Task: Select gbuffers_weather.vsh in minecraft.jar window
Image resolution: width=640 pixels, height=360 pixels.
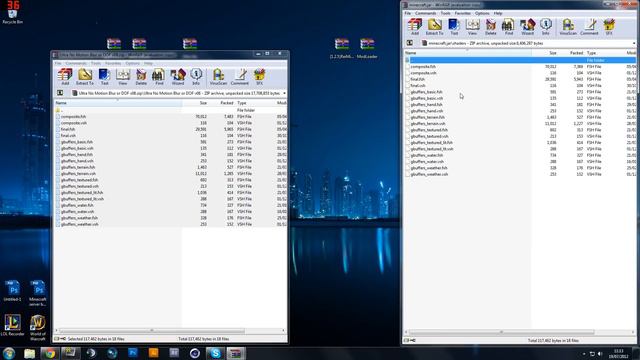Action: coord(429,174)
